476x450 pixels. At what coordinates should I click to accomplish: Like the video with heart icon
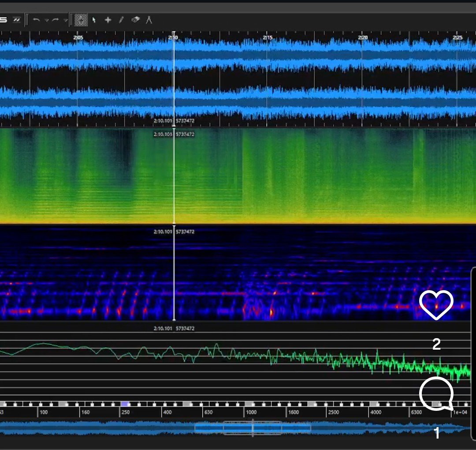[436, 304]
